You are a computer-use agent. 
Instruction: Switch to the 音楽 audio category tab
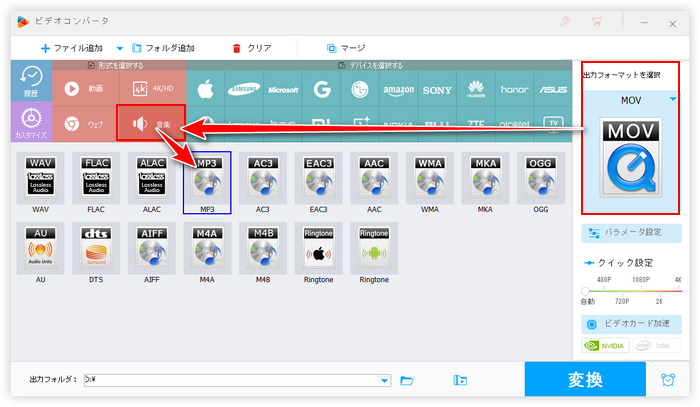152,124
